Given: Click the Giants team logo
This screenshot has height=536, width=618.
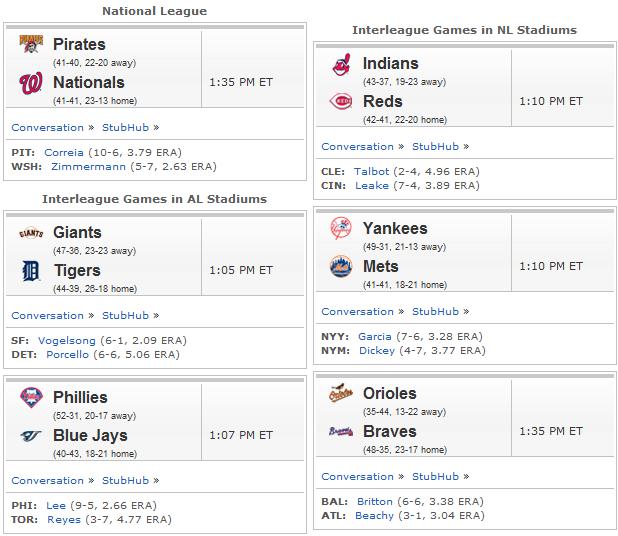Looking at the screenshot, I should (x=31, y=233).
